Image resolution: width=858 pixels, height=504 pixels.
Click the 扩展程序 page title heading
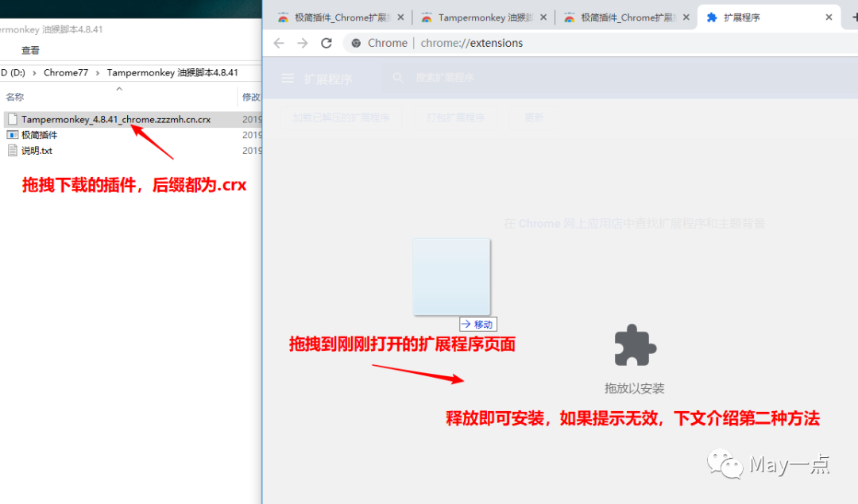coord(328,79)
